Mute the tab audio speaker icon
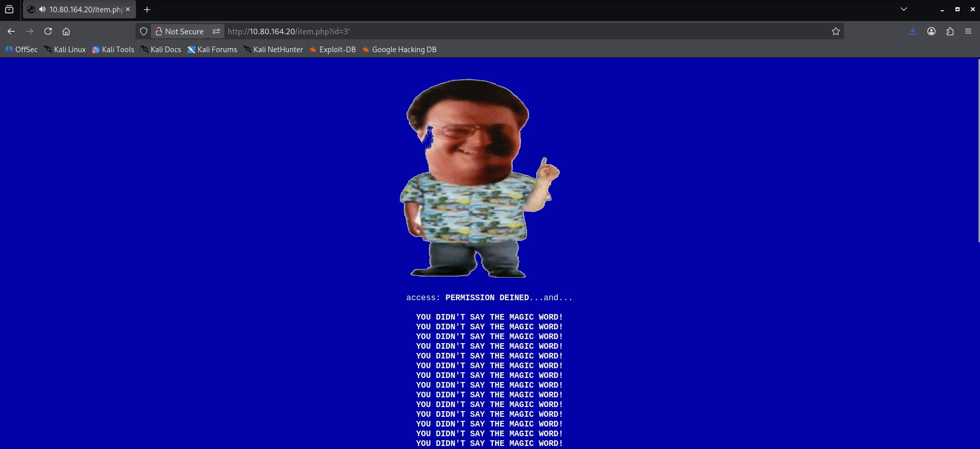Image resolution: width=980 pixels, height=449 pixels. [42, 9]
